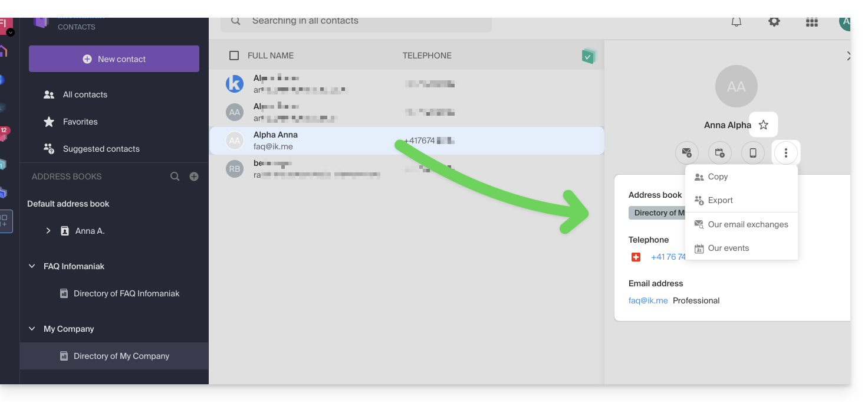Screen dimensions: 868x402
Task: Open the three-dot more actions menu
Action: (786, 153)
